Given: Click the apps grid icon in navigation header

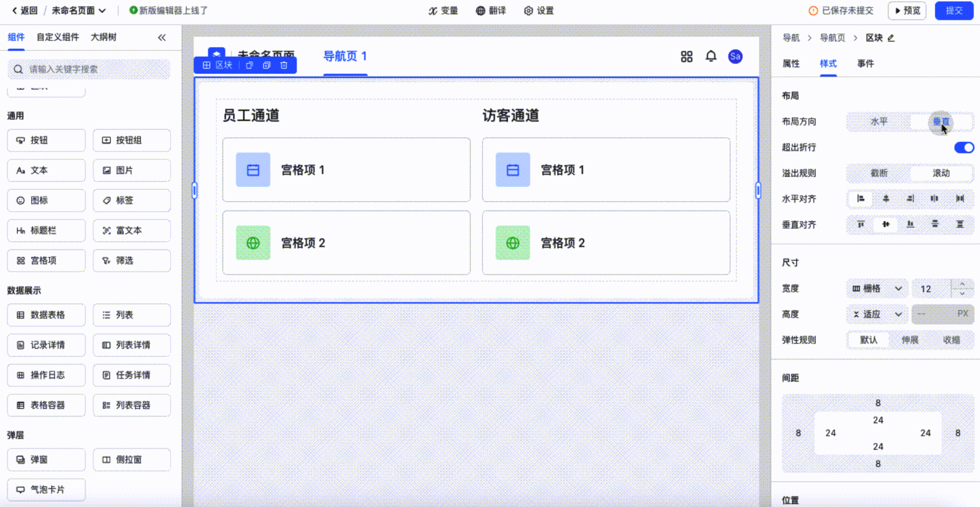Looking at the screenshot, I should click(687, 57).
